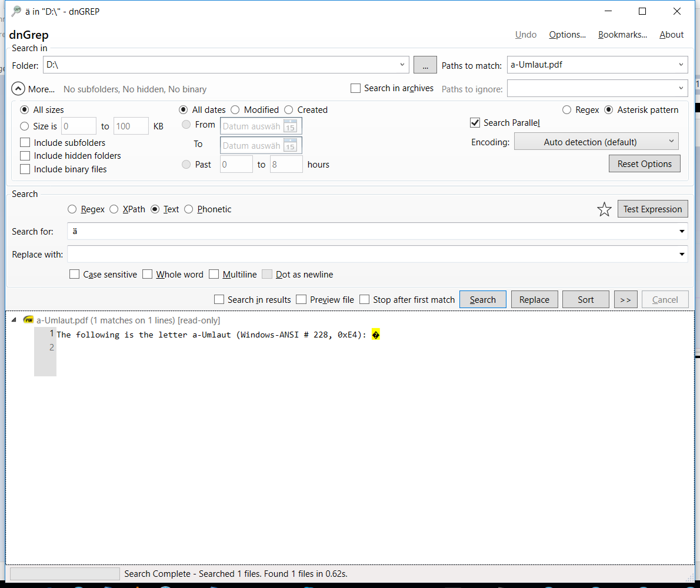This screenshot has width=700, height=588.
Task: Open the Encoding dropdown
Action: pos(596,141)
